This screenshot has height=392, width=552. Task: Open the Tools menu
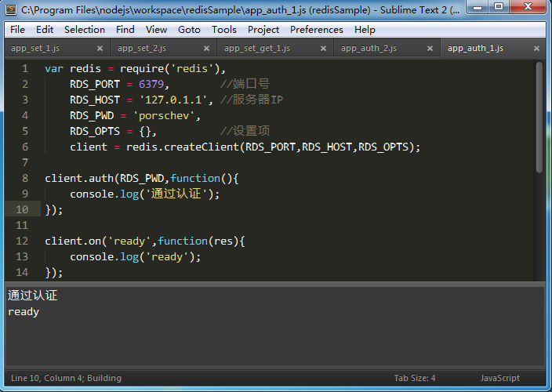pyautogui.click(x=223, y=30)
